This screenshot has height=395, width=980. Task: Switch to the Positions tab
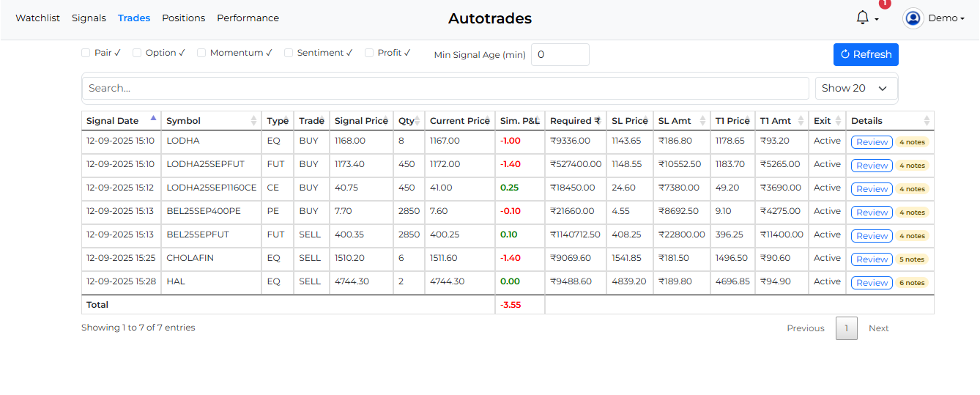[183, 18]
